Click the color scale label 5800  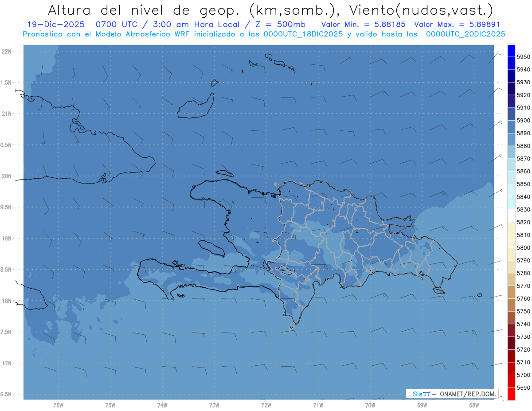pos(523,248)
